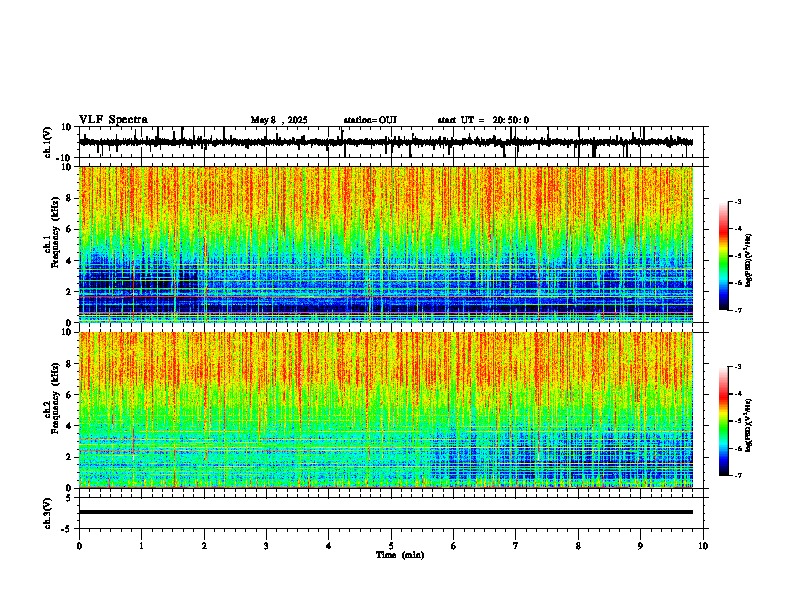The width and height of the screenshot is (792, 612).
Task: Click the ch.1 color scale bar
Action: (x=724, y=256)
